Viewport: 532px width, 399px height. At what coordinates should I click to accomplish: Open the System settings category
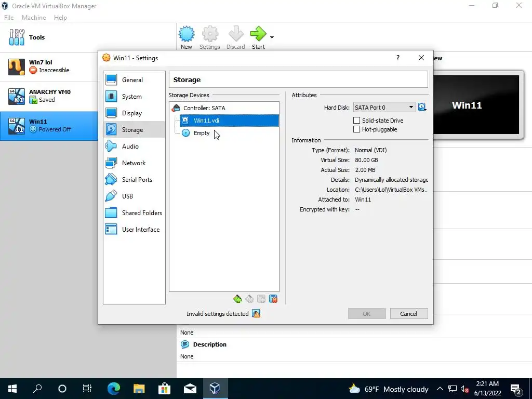[x=134, y=96]
